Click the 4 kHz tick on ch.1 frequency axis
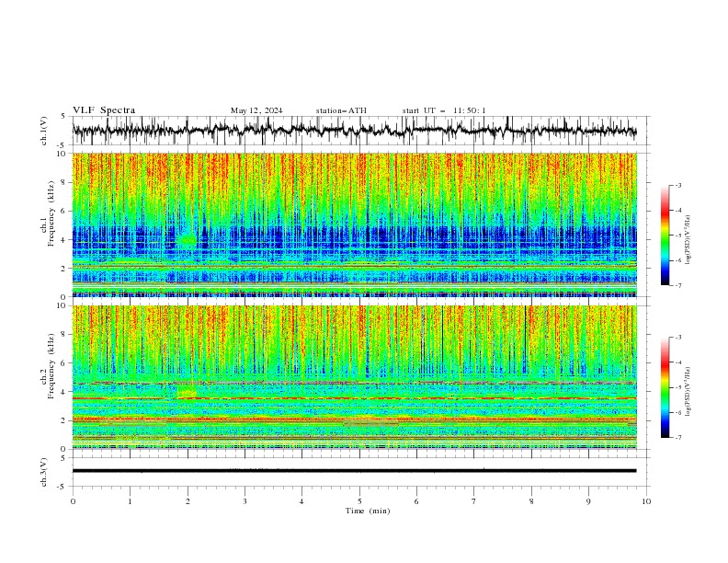Viewport: 728px width, 563px height. click(64, 240)
